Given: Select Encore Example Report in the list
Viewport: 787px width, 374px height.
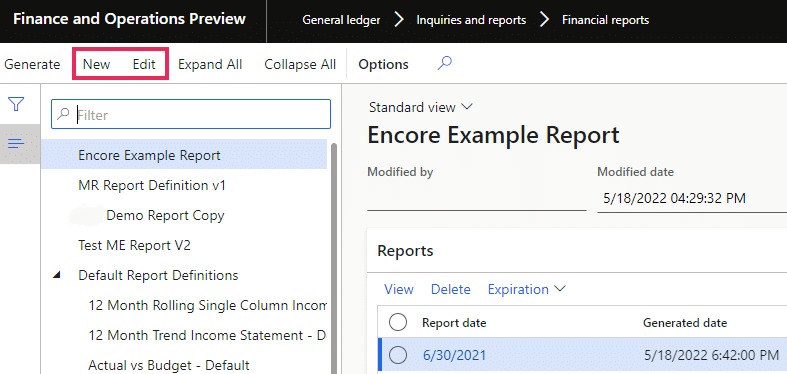Looking at the screenshot, I should (x=184, y=155).
